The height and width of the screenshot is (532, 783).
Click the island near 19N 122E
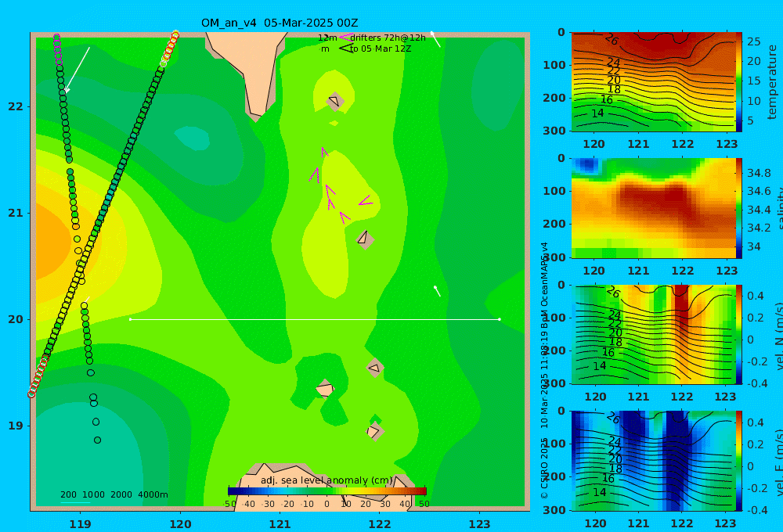(x=374, y=431)
